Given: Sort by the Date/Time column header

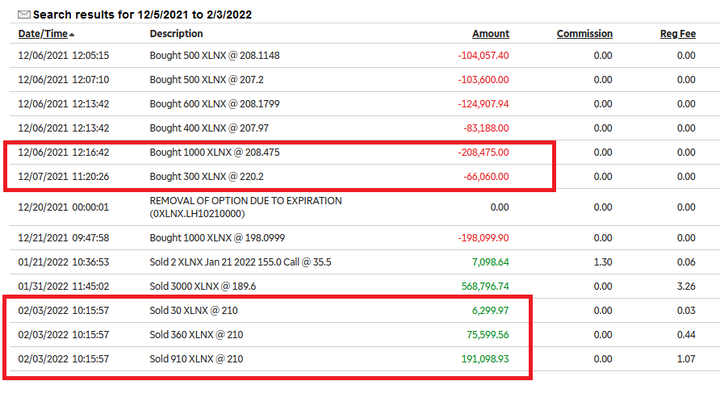Looking at the screenshot, I should coord(43,34).
